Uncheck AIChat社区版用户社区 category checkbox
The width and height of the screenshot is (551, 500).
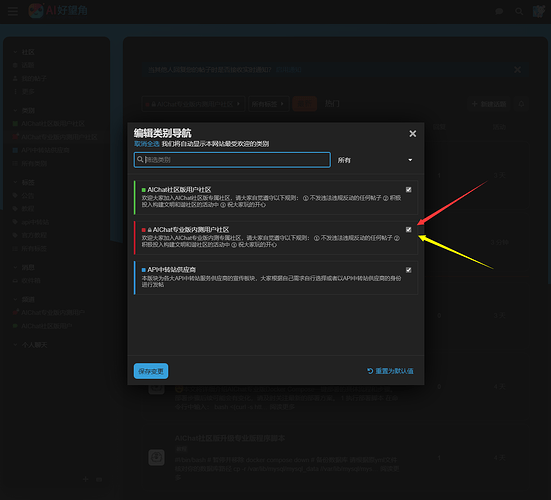tap(408, 190)
